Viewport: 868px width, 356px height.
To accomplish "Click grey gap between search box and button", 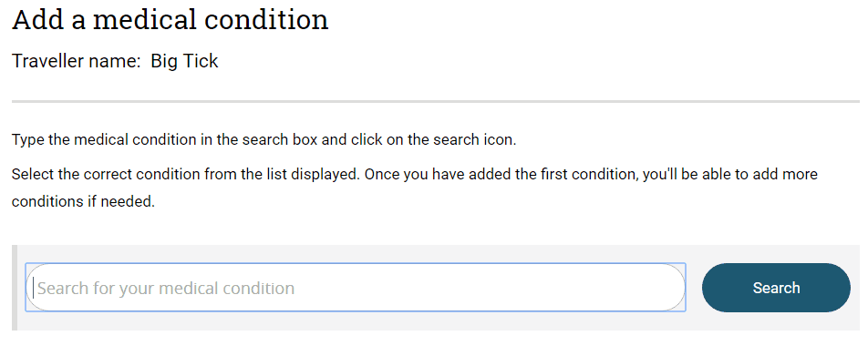I will (x=694, y=288).
